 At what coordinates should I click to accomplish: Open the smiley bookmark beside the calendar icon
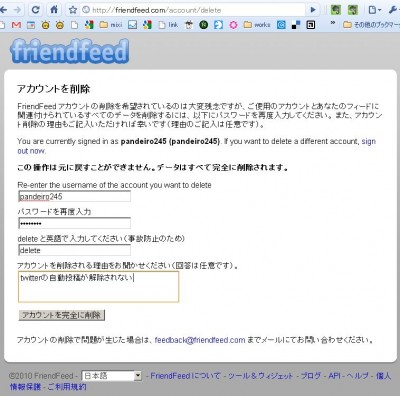(46, 25)
